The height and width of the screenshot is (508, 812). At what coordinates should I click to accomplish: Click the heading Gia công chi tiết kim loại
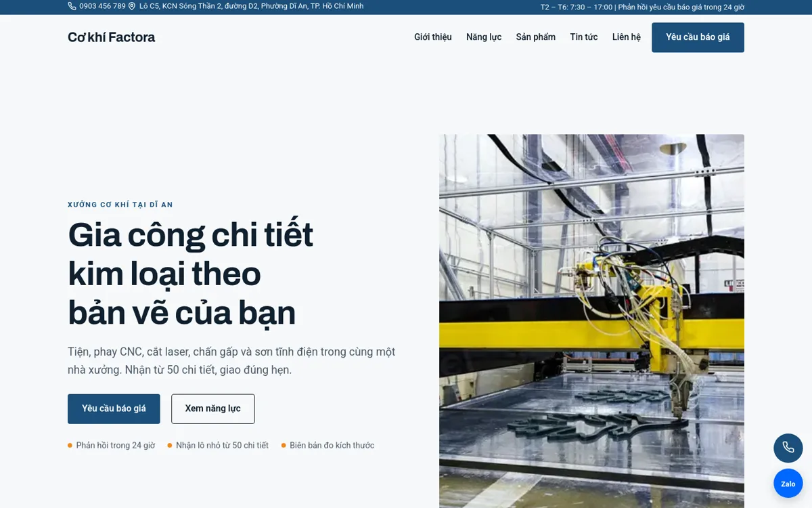(190, 274)
